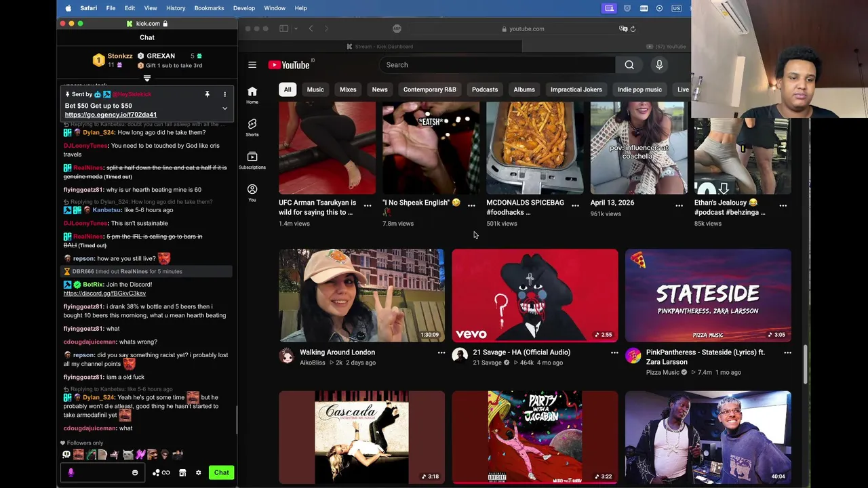The width and height of the screenshot is (868, 488).
Task: Select the News filter chip
Action: pos(380,89)
